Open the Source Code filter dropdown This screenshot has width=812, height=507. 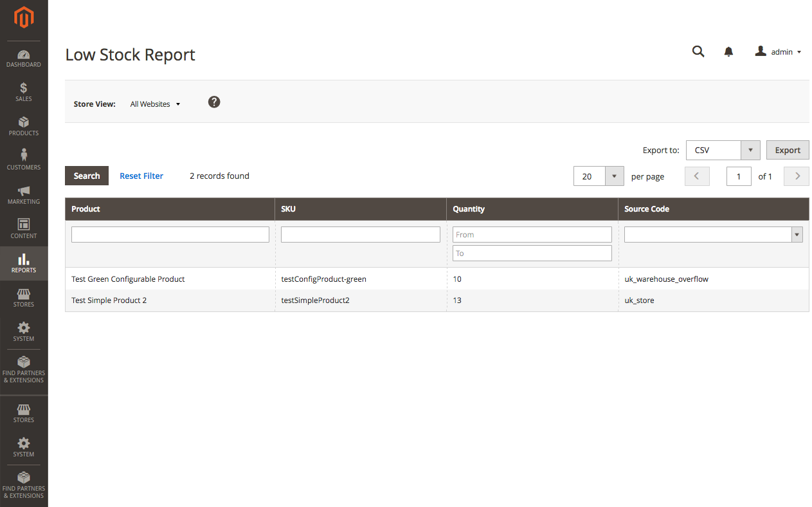714,234
